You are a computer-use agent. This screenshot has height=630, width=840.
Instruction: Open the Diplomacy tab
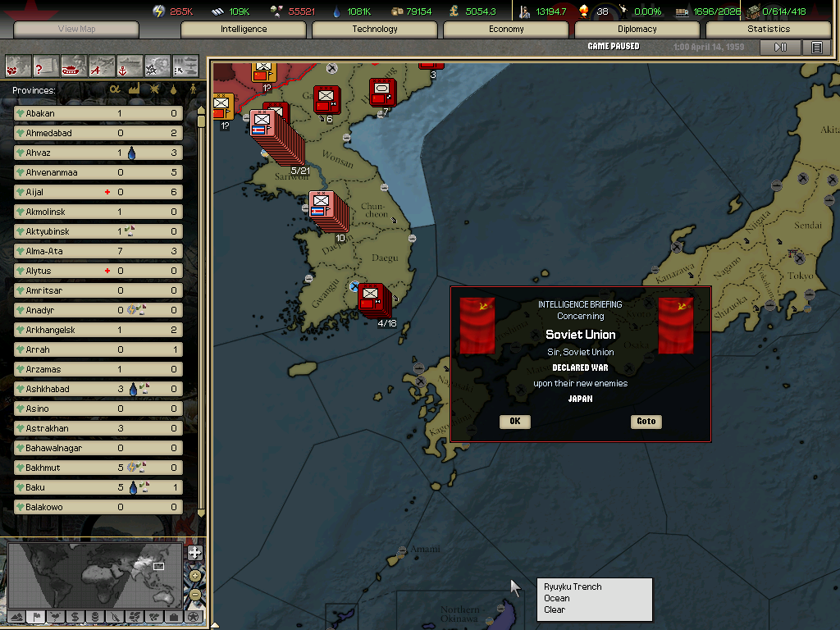[x=637, y=30]
